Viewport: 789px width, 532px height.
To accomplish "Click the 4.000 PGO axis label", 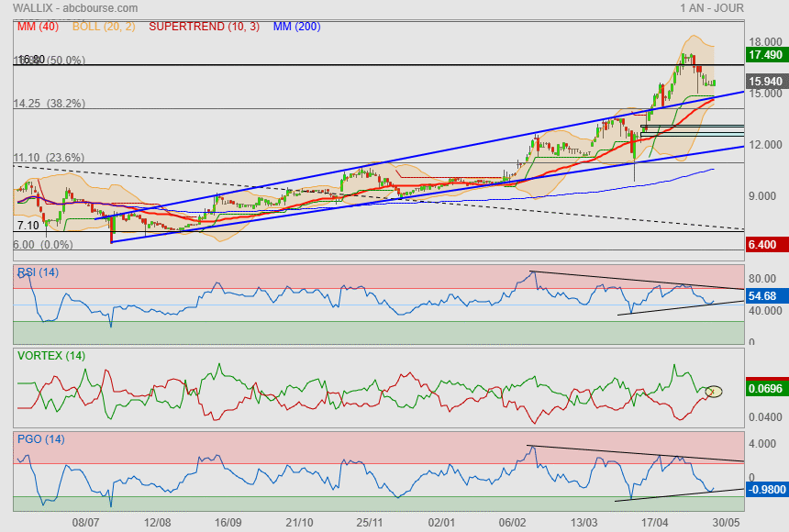I will [762, 444].
